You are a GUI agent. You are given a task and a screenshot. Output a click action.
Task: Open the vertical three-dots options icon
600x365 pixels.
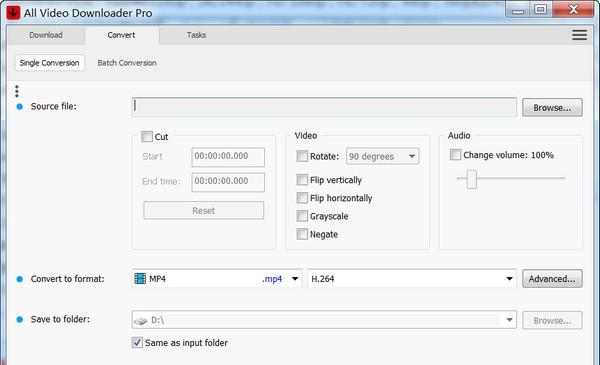tap(16, 91)
